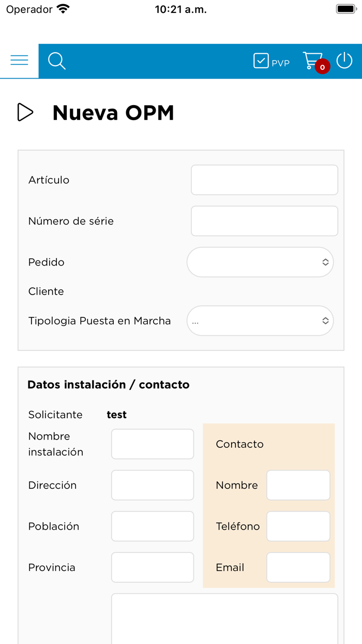The height and width of the screenshot is (644, 362).
Task: Tap the Dirección input field
Action: (153, 485)
